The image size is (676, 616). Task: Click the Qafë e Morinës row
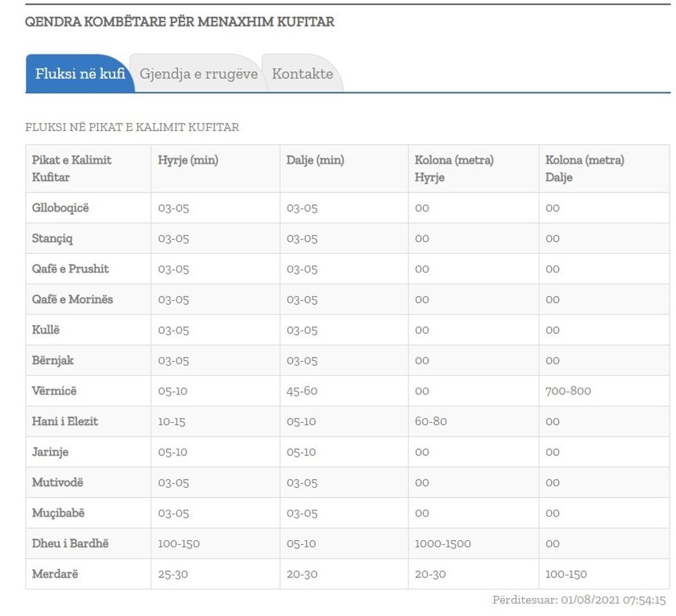tap(71, 299)
